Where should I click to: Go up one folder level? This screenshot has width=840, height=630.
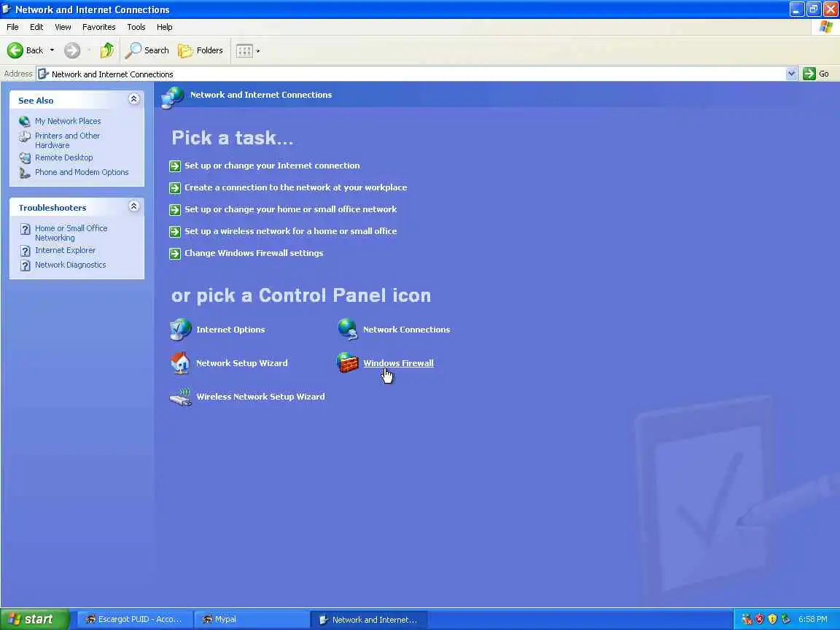(107, 50)
